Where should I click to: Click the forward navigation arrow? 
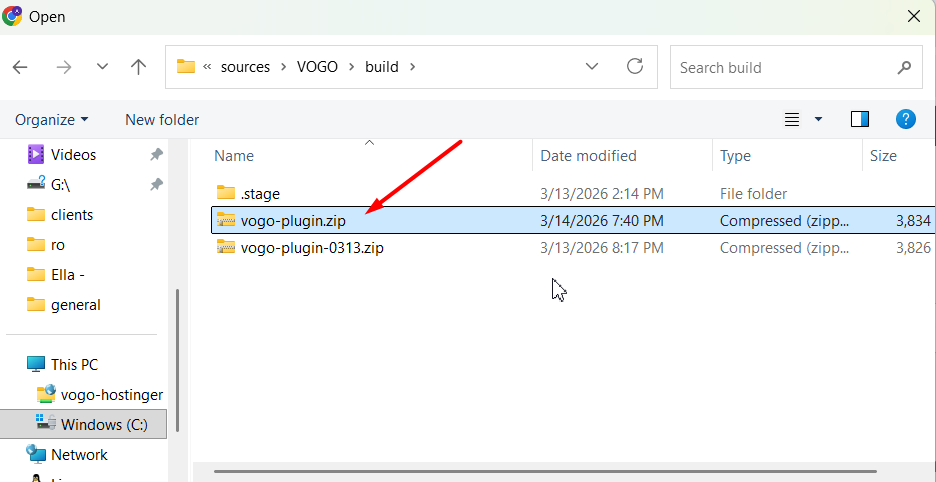click(x=63, y=67)
